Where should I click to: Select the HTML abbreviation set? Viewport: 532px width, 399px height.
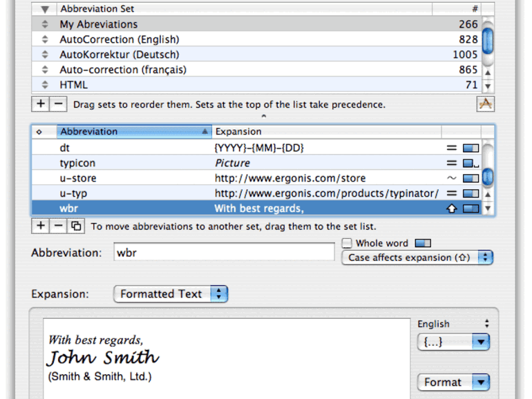tap(256, 84)
